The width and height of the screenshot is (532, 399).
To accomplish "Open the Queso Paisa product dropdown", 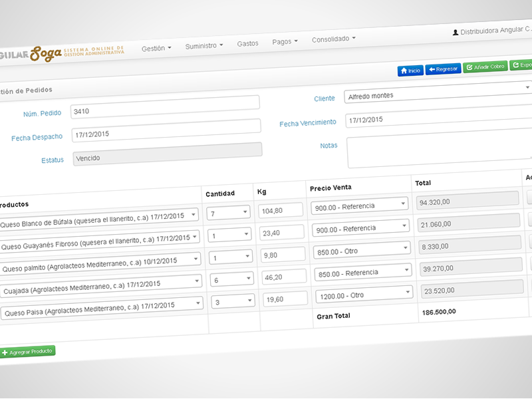I will [100, 305].
